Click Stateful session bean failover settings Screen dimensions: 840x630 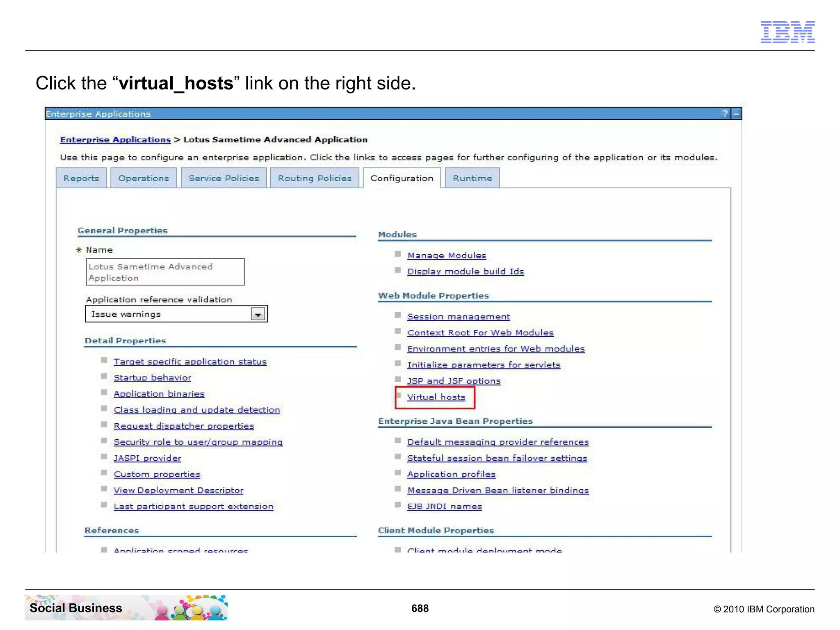tap(497, 458)
